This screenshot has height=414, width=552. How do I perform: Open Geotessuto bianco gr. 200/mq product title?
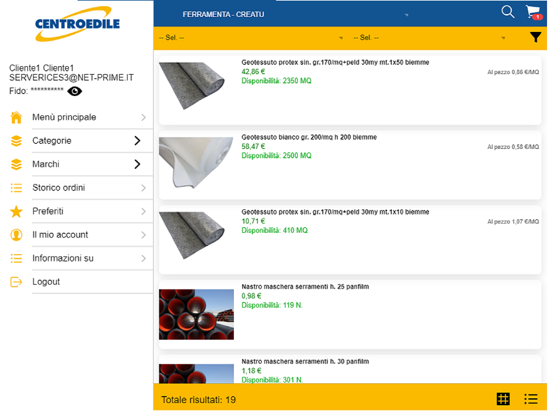[309, 137]
